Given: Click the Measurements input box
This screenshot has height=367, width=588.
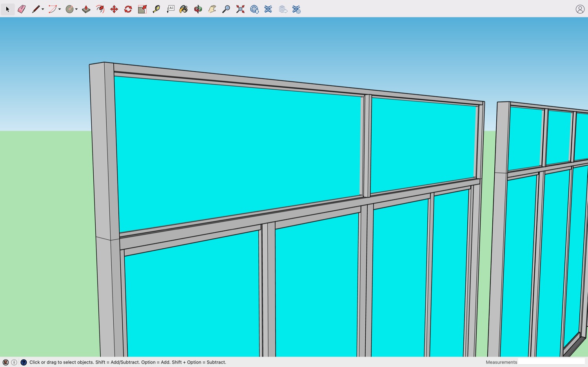Looking at the screenshot, I should 552,362.
